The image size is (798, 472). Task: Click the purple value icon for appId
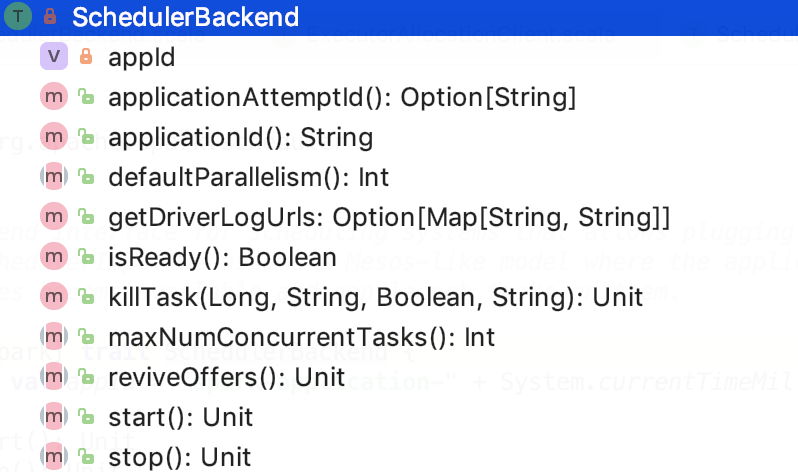click(x=54, y=56)
